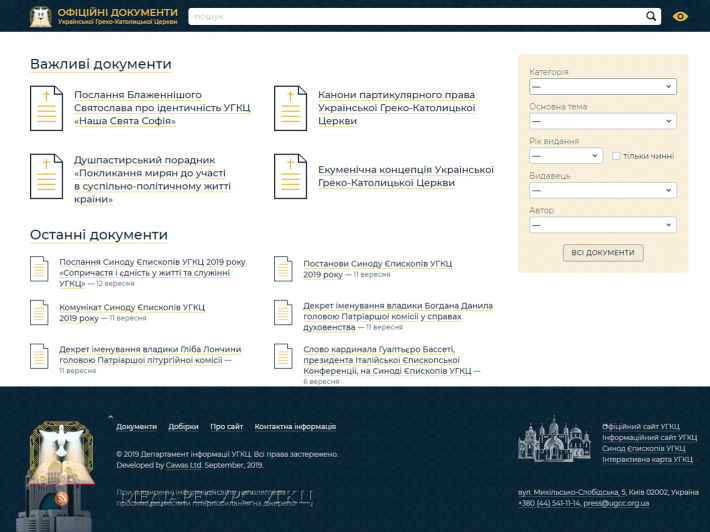
Task: Click document icon beside Душпастирський порадник
Action: pyautogui.click(x=46, y=175)
